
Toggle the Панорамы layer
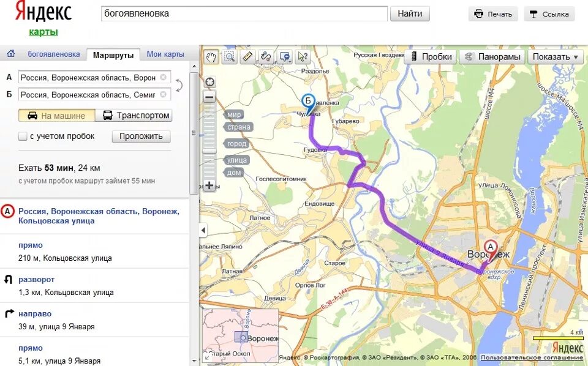(492, 57)
